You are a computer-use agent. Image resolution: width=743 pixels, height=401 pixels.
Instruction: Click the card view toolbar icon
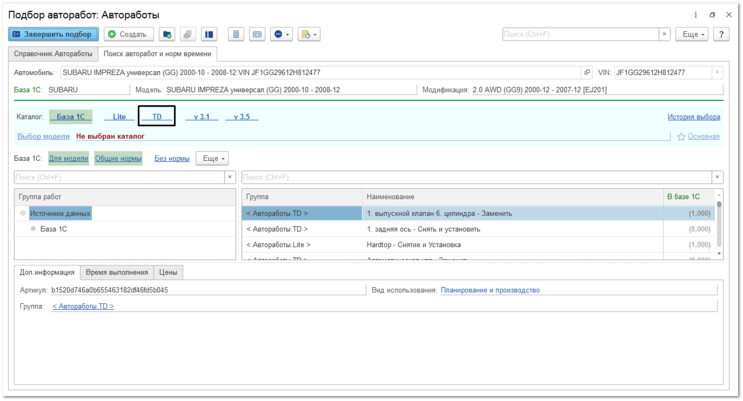pyautogui.click(x=257, y=34)
